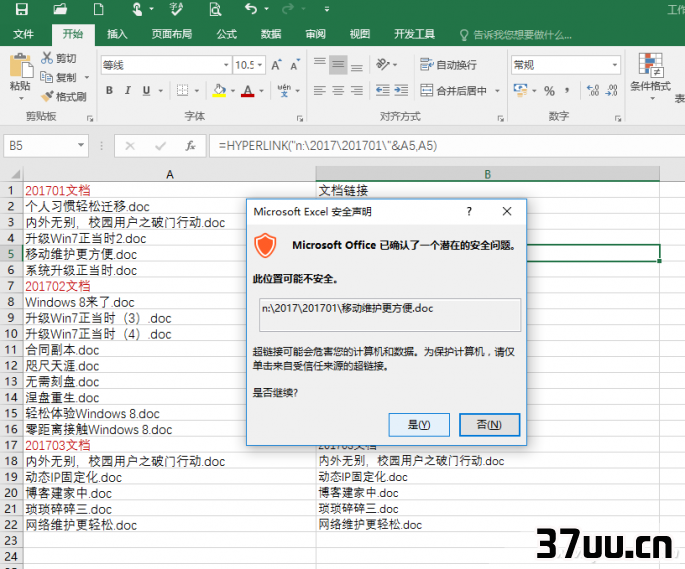Viewport: 685px width, 569px height.
Task: Open the underline style dropdown arrow
Action: coord(160,91)
